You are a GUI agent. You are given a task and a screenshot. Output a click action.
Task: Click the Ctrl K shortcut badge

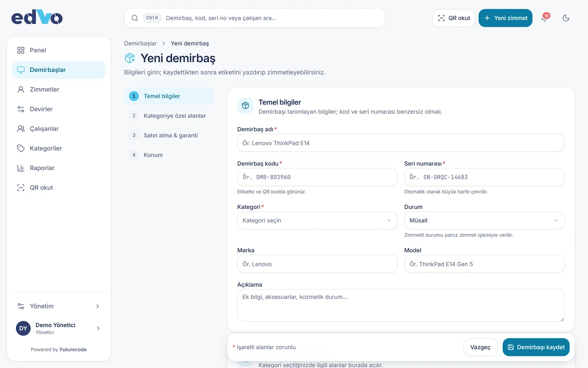click(x=152, y=18)
